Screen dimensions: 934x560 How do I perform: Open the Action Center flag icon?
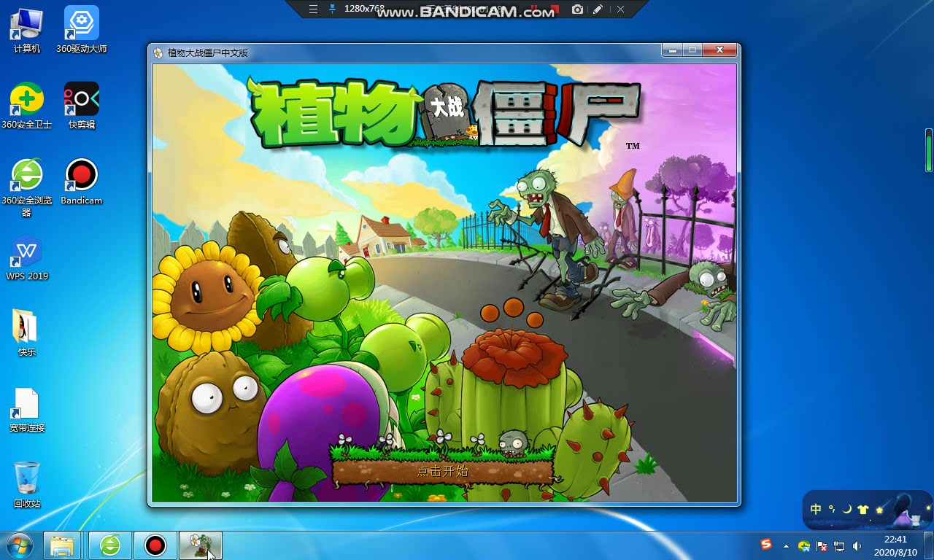pos(822,545)
